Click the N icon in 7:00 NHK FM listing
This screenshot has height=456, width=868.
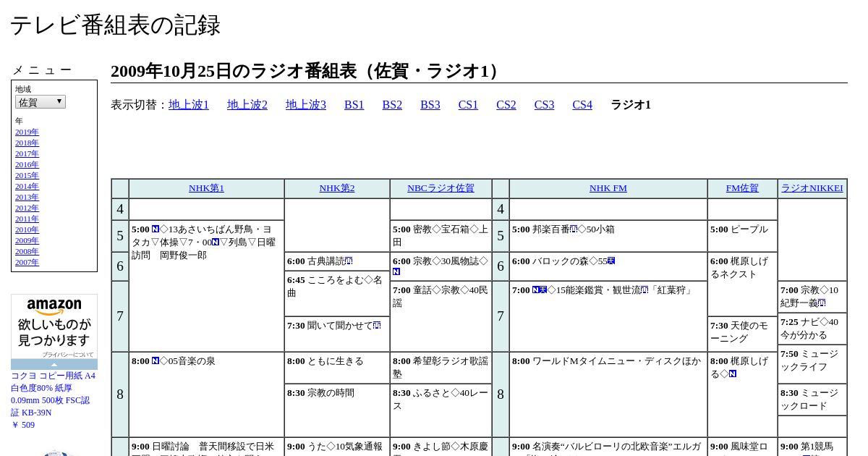coord(536,290)
